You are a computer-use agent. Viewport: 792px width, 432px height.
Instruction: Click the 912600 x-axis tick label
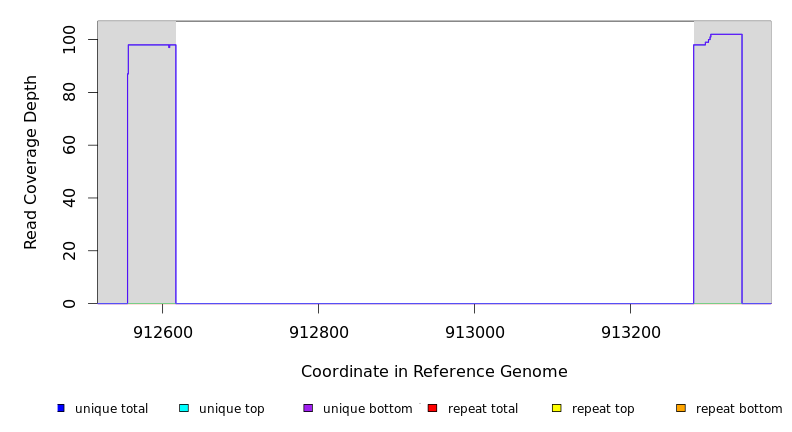[162, 333]
